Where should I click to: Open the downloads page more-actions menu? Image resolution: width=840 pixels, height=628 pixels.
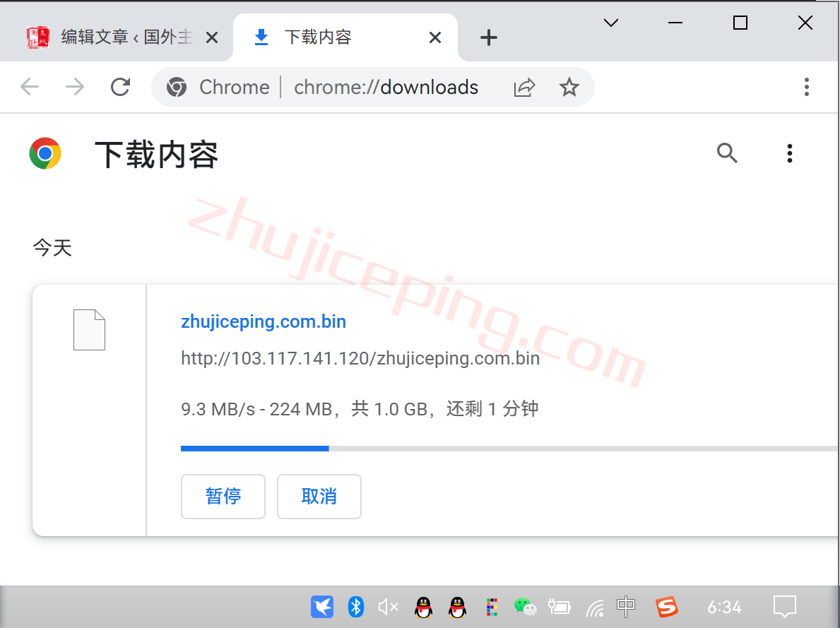coord(790,153)
